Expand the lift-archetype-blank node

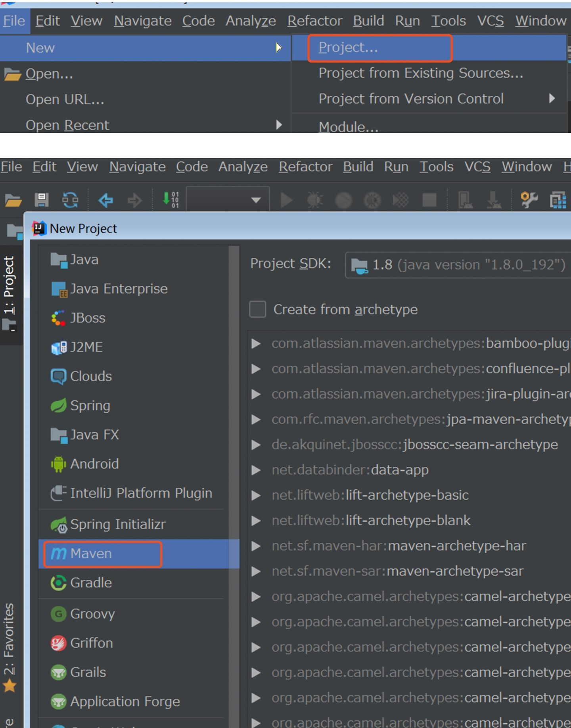coord(256,521)
